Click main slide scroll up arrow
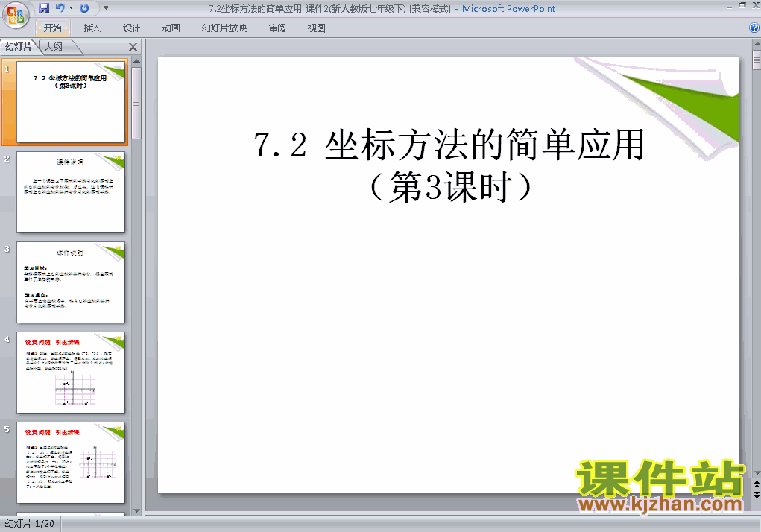761x532 pixels. [757, 45]
